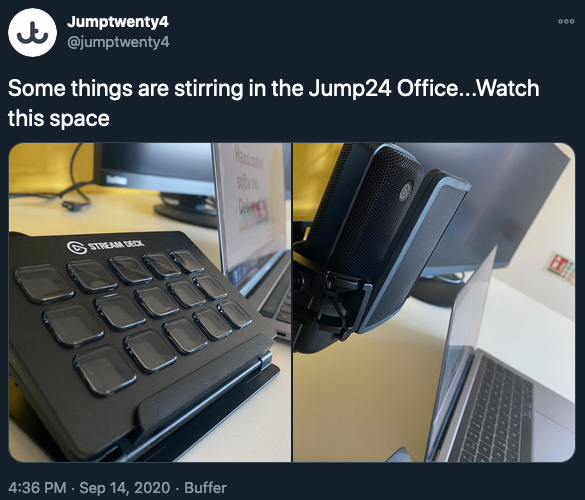Open the tweet's three-dot more menu
The height and width of the screenshot is (500, 585).
click(x=566, y=22)
